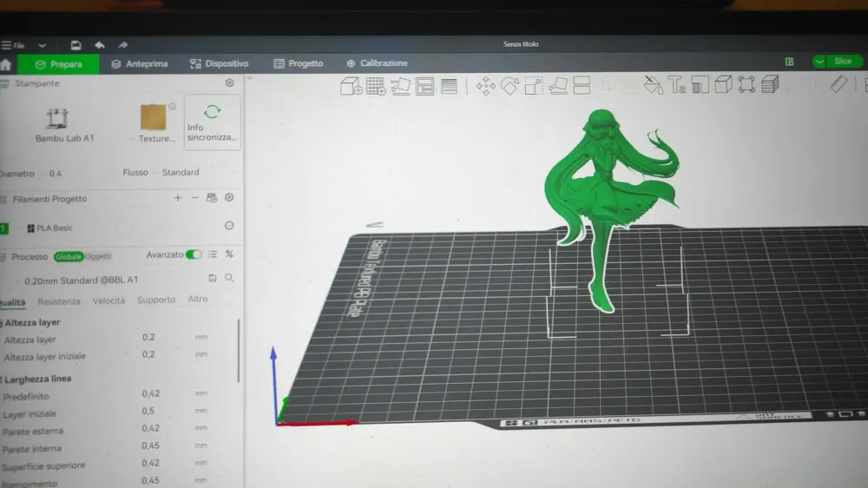
Task: Select the Globale process mode
Action: tap(69, 256)
